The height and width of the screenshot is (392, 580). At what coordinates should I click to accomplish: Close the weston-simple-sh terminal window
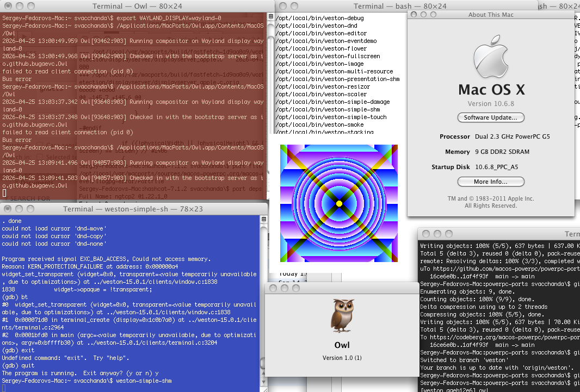pos(8,209)
